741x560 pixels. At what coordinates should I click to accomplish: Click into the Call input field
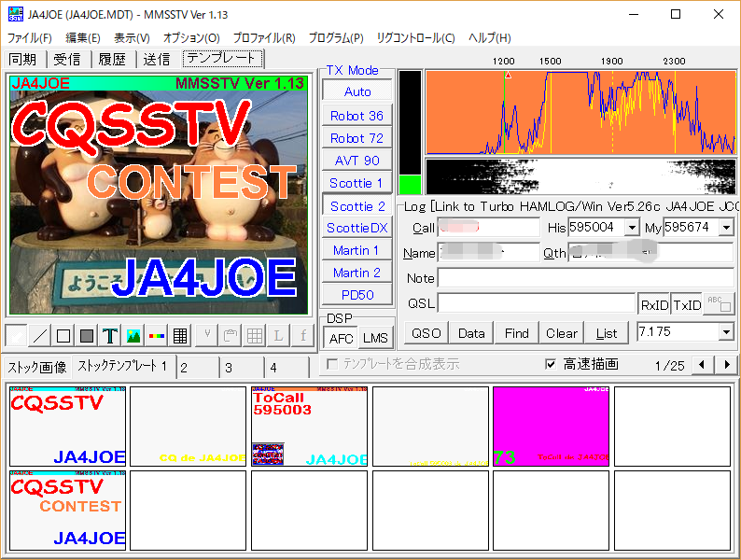[489, 228]
